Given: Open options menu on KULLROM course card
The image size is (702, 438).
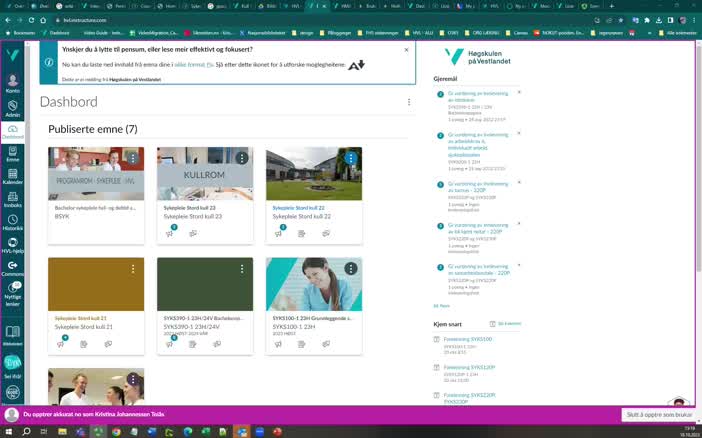Looking at the screenshot, I should point(241,158).
